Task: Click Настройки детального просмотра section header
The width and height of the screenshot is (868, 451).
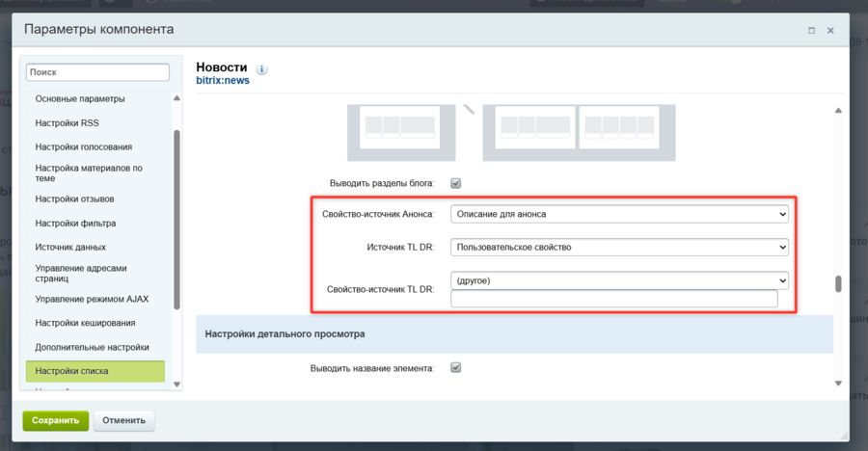Action: pyautogui.click(x=514, y=334)
